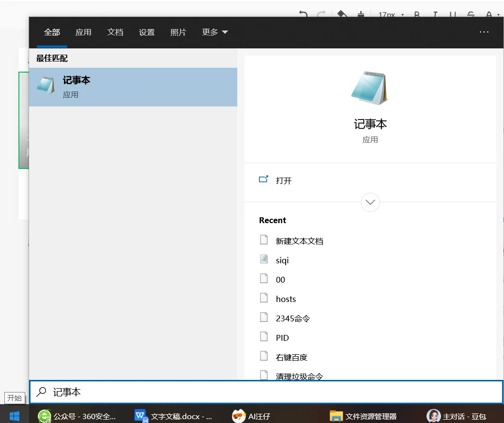Switch to 360 browser 公众号 taskbar item
The height and width of the screenshot is (423, 504).
[77, 416]
